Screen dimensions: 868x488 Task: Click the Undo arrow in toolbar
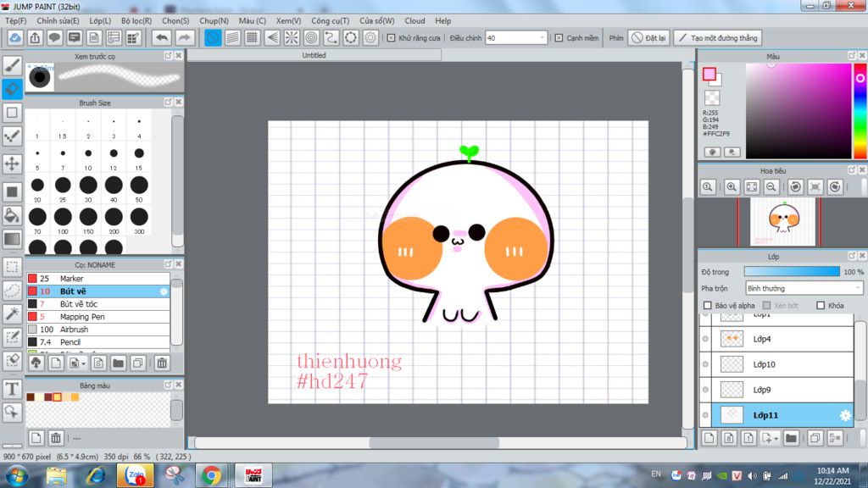(x=162, y=37)
